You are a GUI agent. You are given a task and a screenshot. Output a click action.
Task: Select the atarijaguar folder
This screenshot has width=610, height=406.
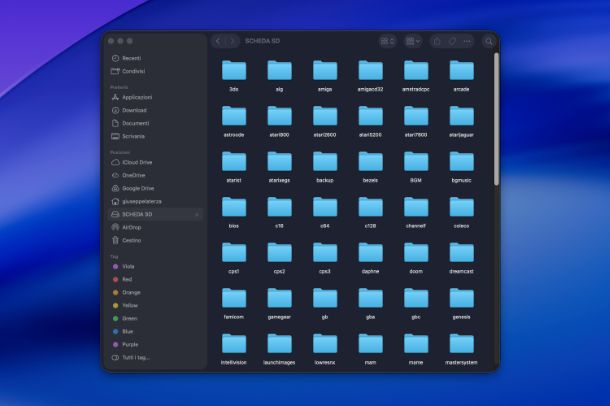[x=461, y=121]
